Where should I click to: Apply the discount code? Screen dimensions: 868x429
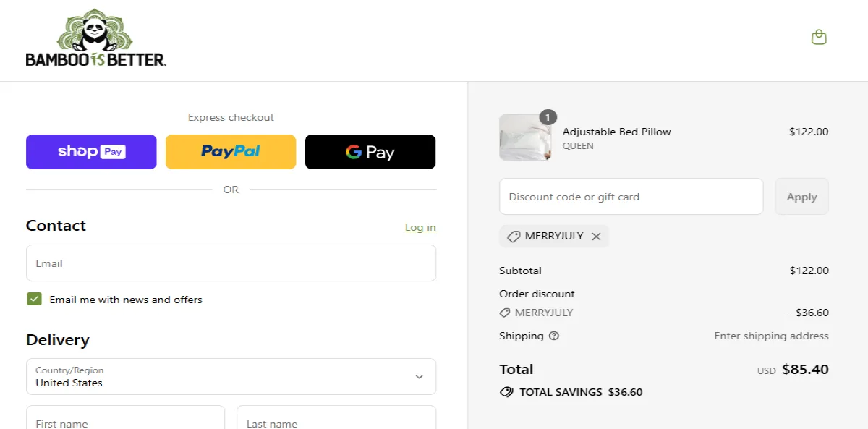(x=801, y=196)
